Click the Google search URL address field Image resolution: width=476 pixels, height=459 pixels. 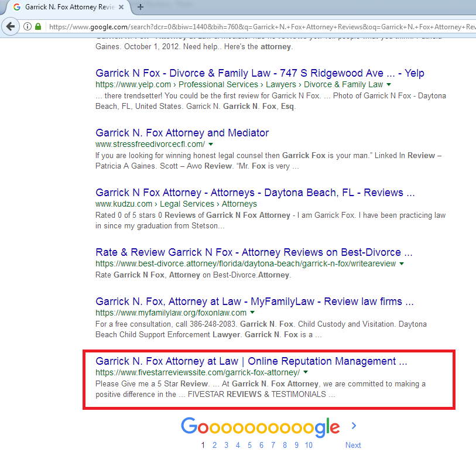[262, 27]
